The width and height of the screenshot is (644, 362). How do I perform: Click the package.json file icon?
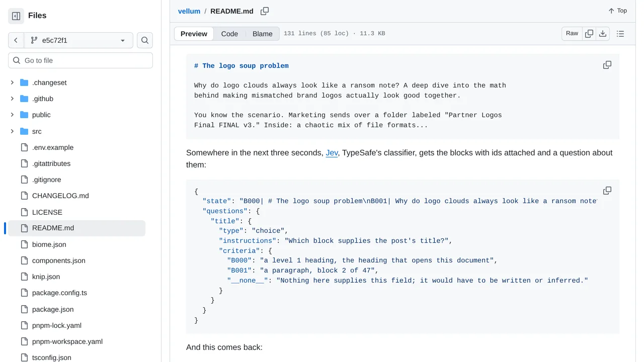(x=24, y=309)
